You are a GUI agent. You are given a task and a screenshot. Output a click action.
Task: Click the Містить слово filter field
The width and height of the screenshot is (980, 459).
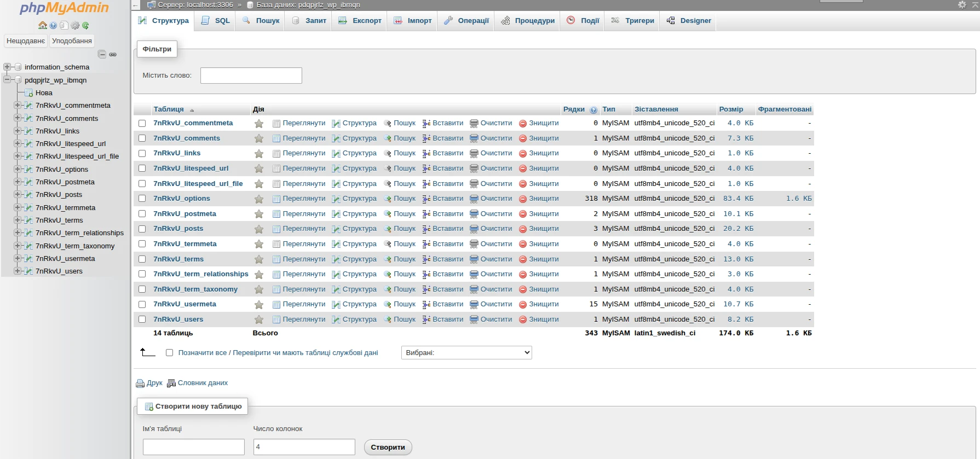(x=251, y=75)
